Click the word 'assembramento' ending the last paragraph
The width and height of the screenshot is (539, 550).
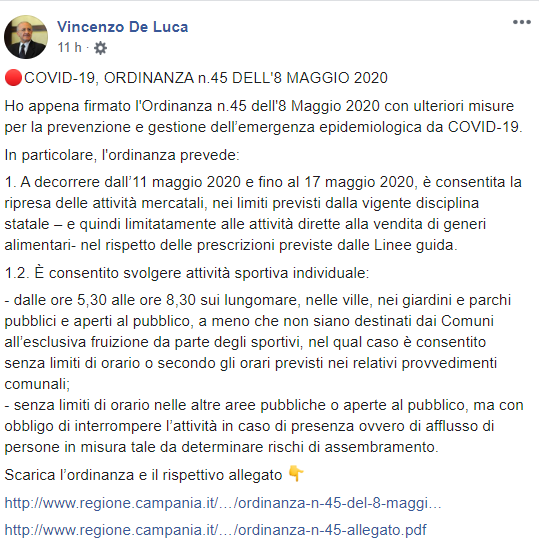(x=379, y=447)
